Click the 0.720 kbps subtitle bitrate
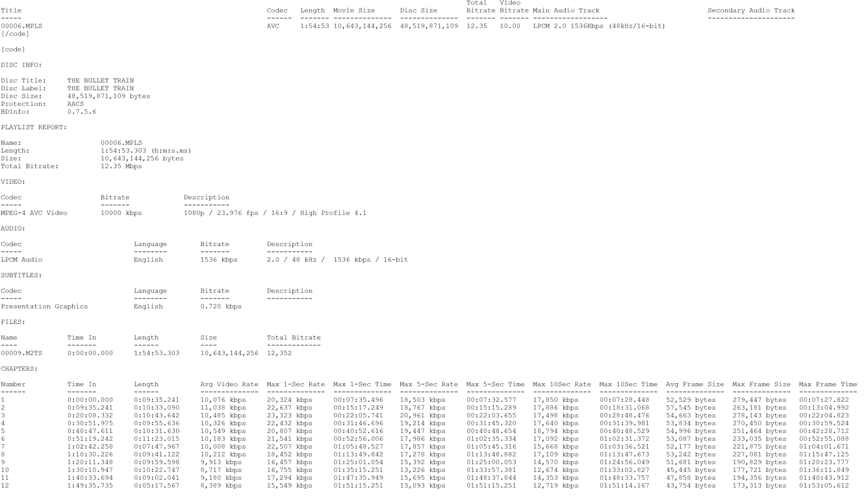 click(x=220, y=306)
